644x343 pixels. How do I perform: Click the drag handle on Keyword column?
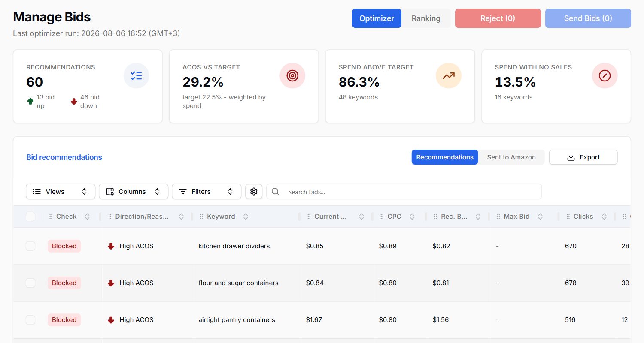(201, 217)
